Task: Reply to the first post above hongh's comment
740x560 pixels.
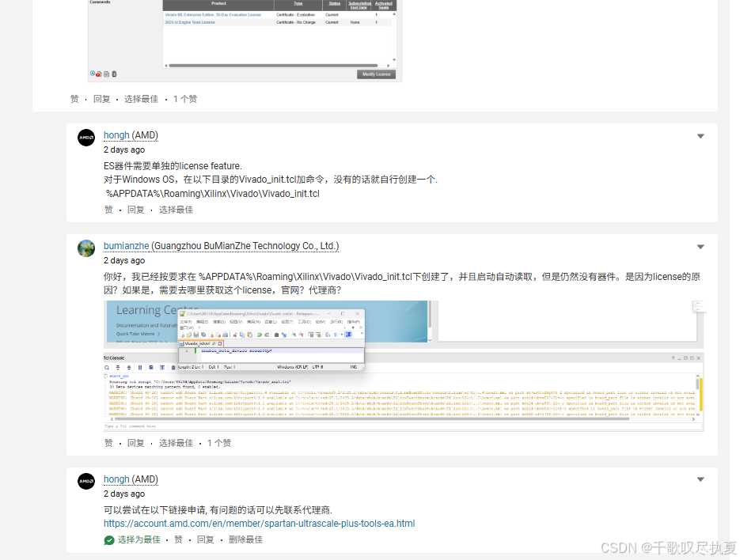Action: click(x=101, y=99)
